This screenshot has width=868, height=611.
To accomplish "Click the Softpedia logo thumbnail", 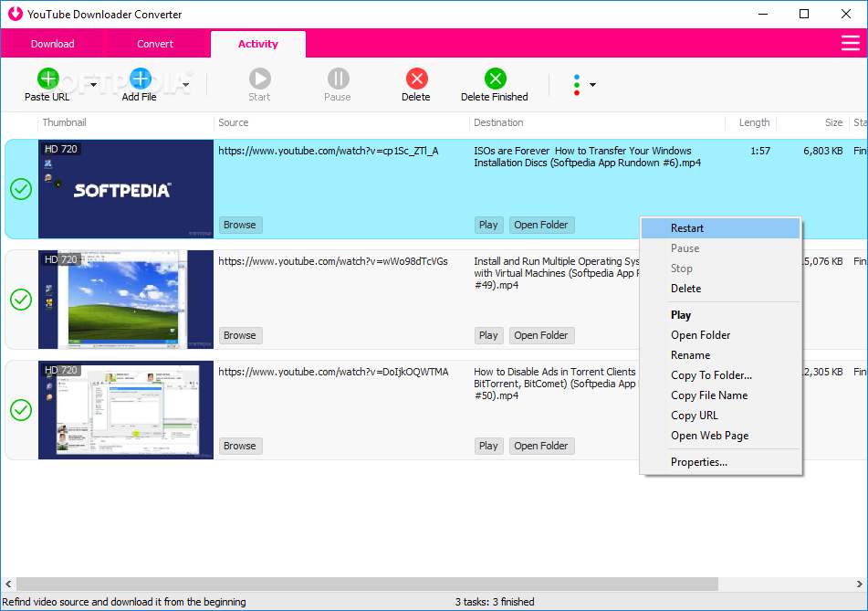I will tap(126, 189).
